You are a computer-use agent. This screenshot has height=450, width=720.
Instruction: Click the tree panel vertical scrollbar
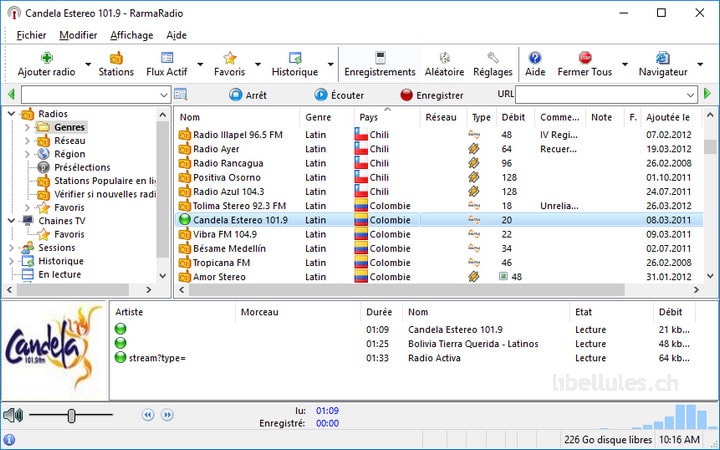pyautogui.click(x=162, y=188)
